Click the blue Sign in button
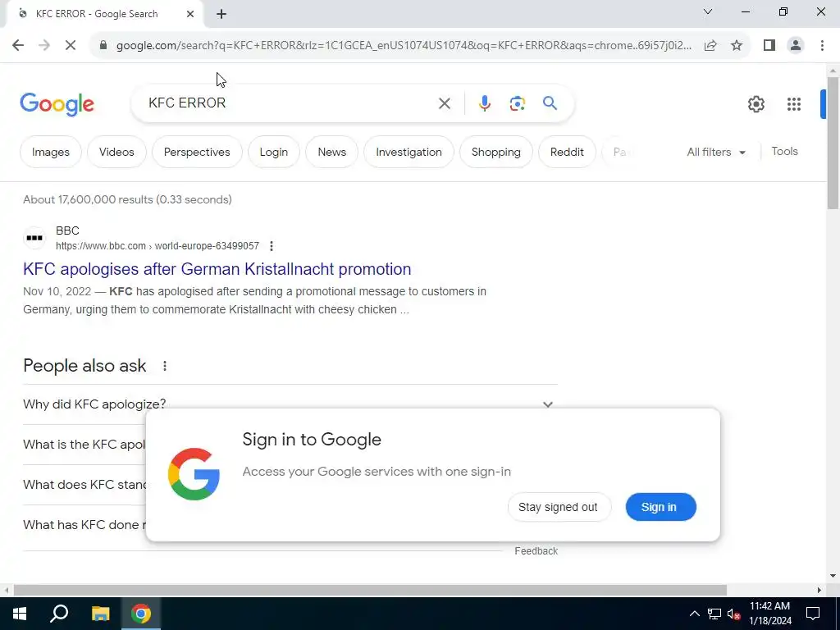This screenshot has width=840, height=630. click(660, 507)
